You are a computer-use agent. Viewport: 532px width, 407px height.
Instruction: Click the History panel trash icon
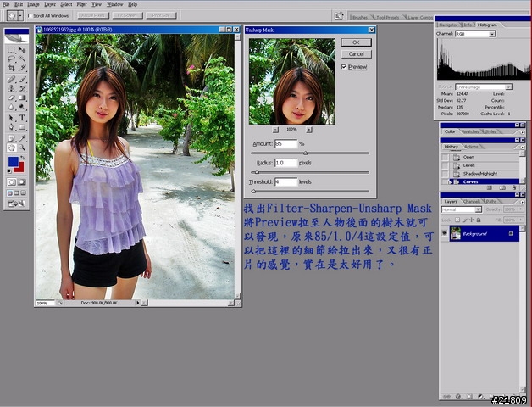click(x=515, y=187)
